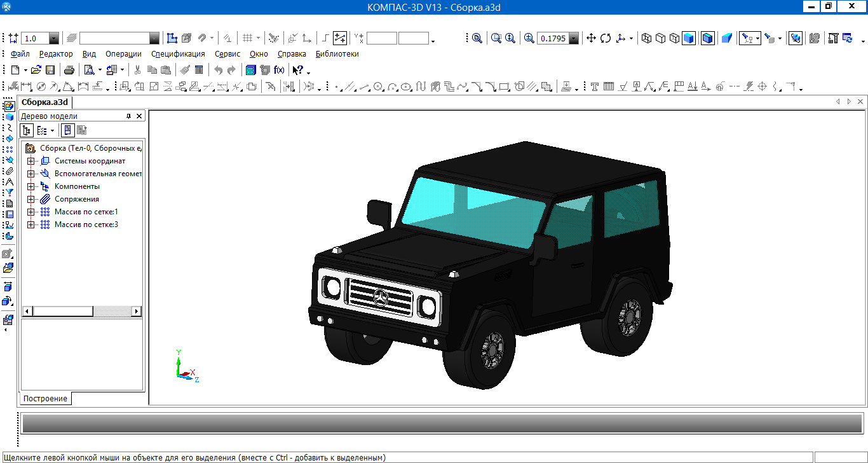Open the Редактор menu

coord(56,54)
